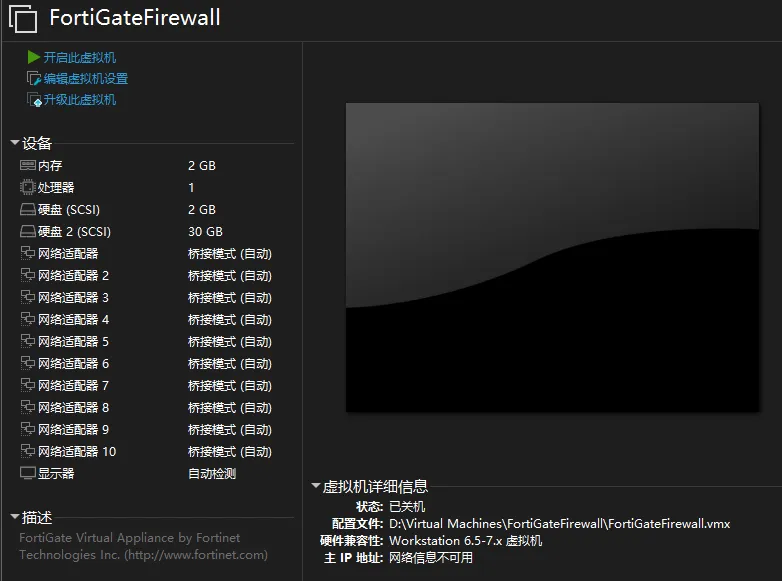Viewport: 782px width, 581px height.
Task: Select the 硬盘 2 (SCSI) label
Action: pos(74,231)
